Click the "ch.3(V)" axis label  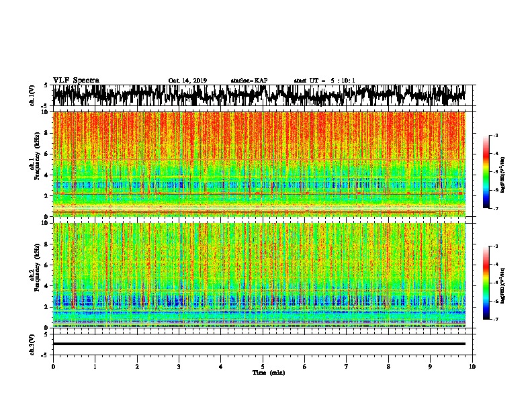[x=32, y=345]
